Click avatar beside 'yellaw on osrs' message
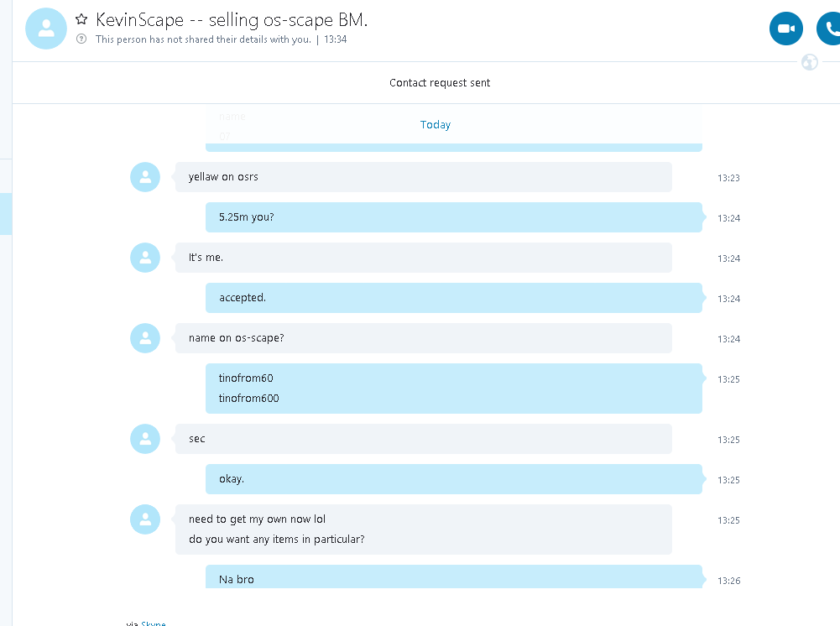The image size is (840, 626). [145, 177]
